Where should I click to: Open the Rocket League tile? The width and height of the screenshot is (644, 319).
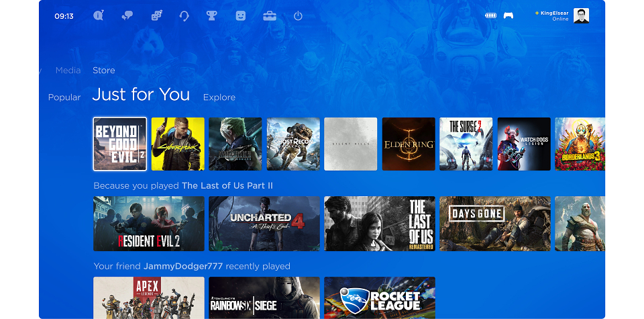coord(380,298)
